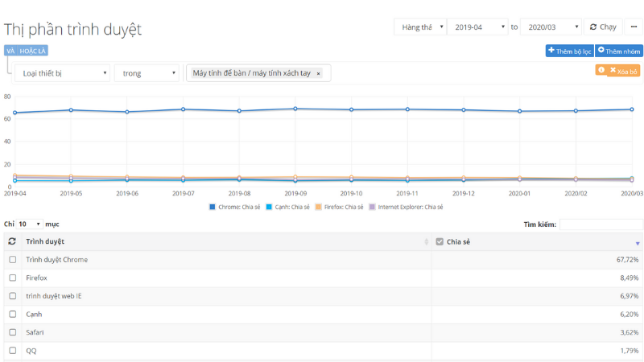Click the Chrome legend color swatch
The image size is (644, 362).
point(213,207)
